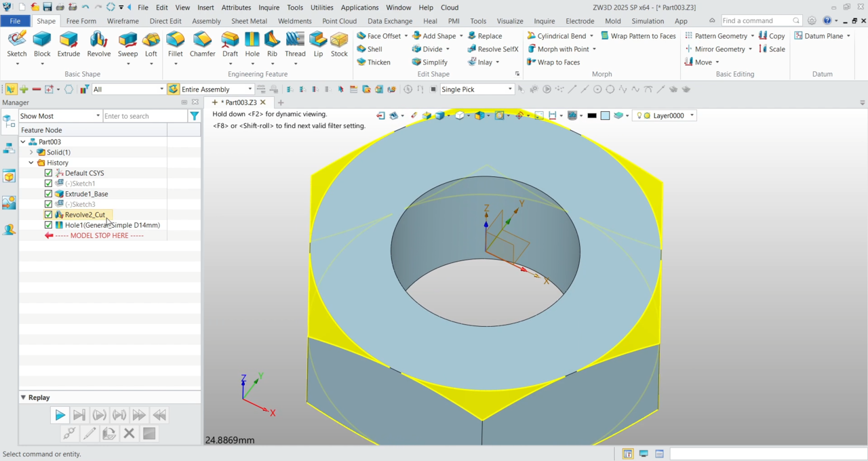Disable the Hole1 feature checkbox

point(48,225)
